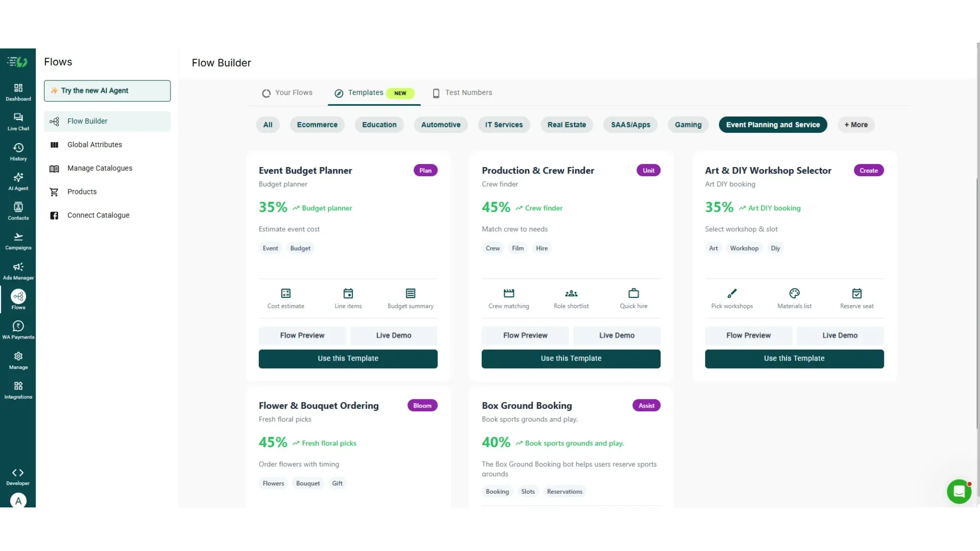
Task: Click the Budget summary icon
Action: coord(411,293)
